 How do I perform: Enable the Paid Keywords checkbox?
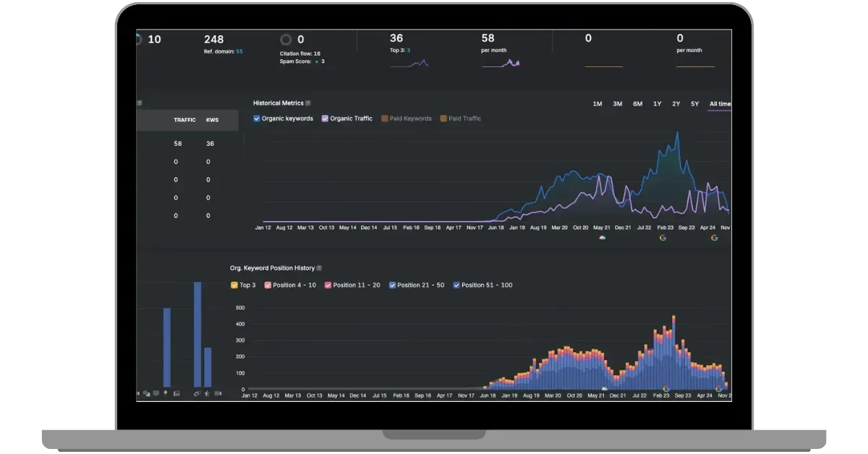click(x=384, y=119)
